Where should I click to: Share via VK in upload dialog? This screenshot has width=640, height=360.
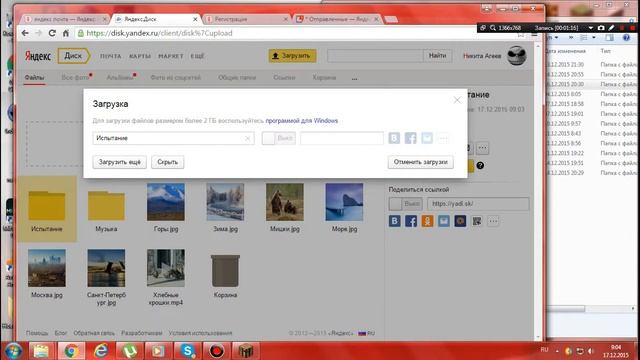tap(394, 138)
